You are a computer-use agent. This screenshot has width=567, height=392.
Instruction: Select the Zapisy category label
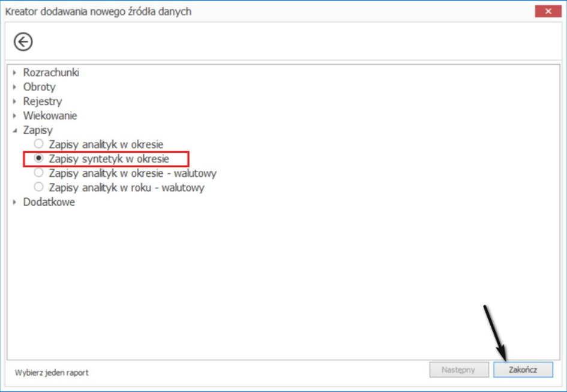point(38,131)
